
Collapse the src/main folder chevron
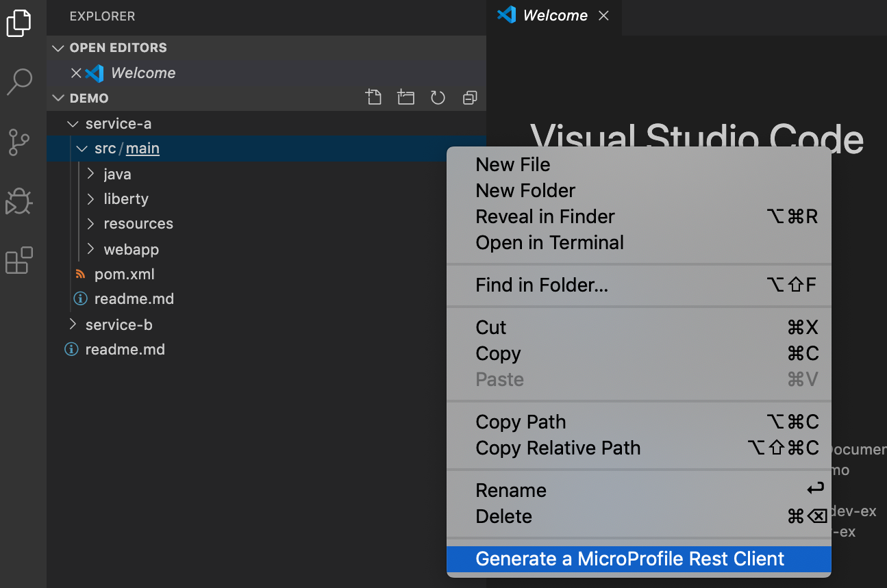tap(82, 149)
